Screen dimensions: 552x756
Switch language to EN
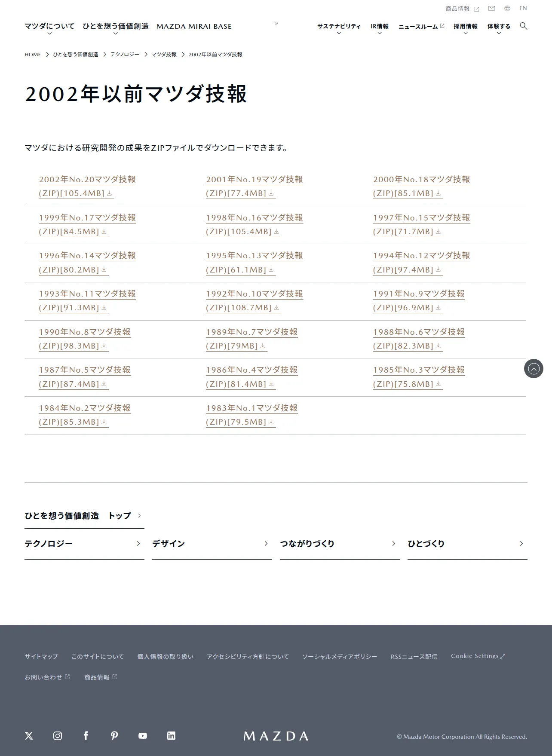tap(523, 8)
